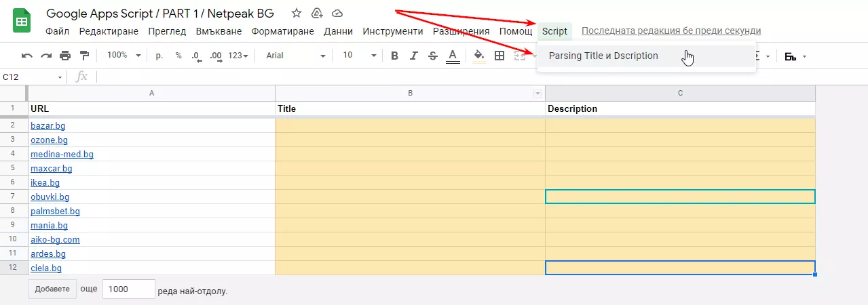Click the rows count field showing 1000

point(129,289)
